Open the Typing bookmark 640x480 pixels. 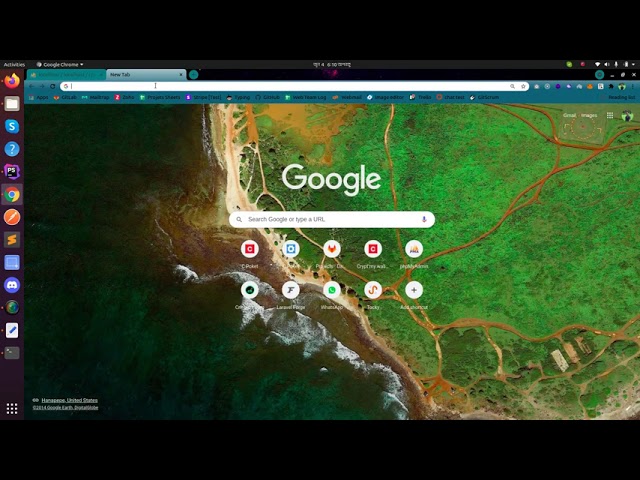tap(238, 97)
